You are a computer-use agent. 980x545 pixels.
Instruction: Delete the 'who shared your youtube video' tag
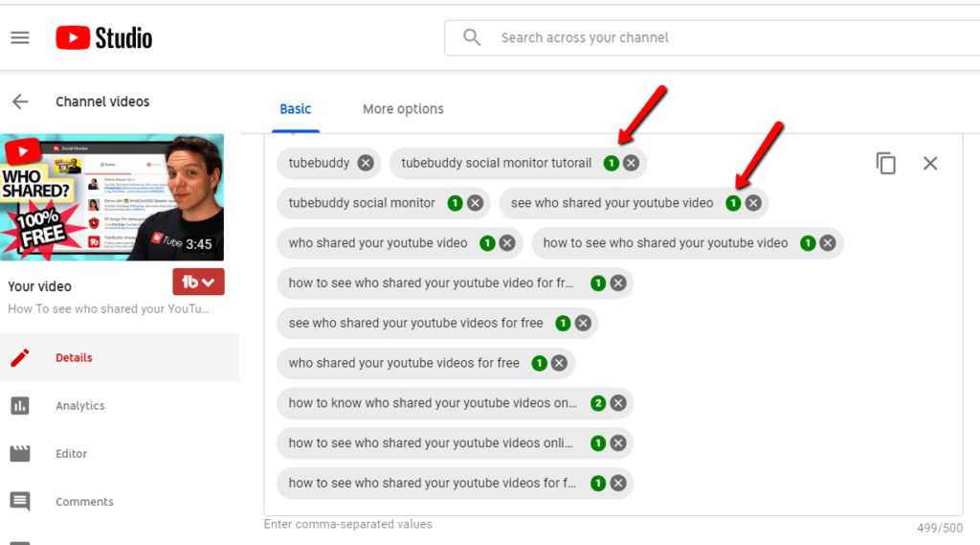click(507, 243)
